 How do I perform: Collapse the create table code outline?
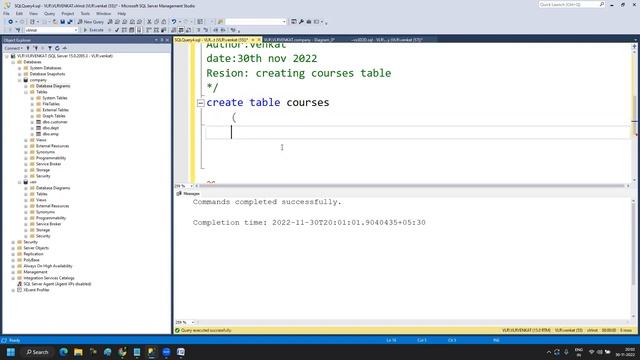pos(200,103)
